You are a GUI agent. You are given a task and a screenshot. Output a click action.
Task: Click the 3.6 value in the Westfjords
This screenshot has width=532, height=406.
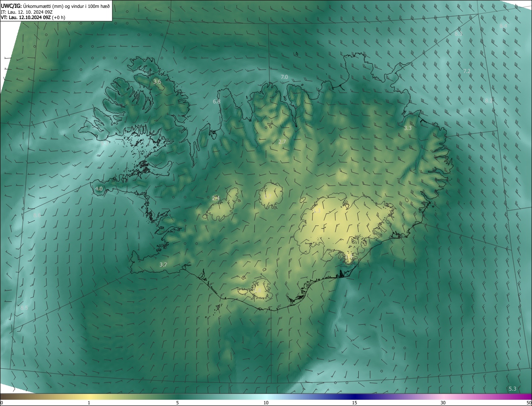[157, 81]
